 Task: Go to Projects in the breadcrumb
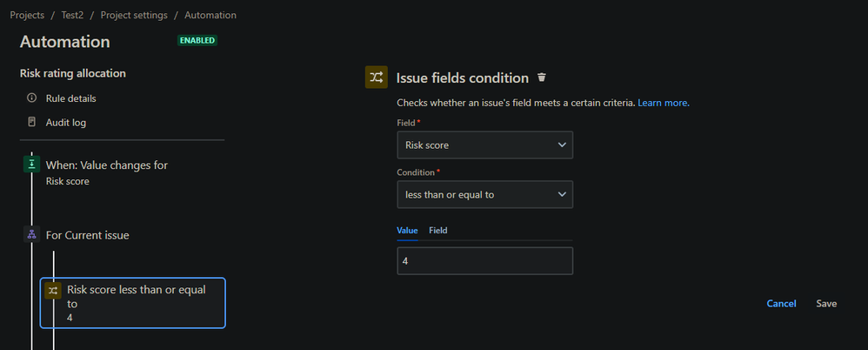[x=27, y=15]
